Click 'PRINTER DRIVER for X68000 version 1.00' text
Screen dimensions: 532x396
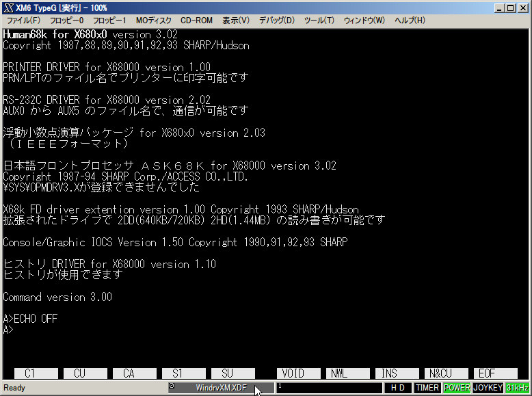pyautogui.click(x=107, y=67)
